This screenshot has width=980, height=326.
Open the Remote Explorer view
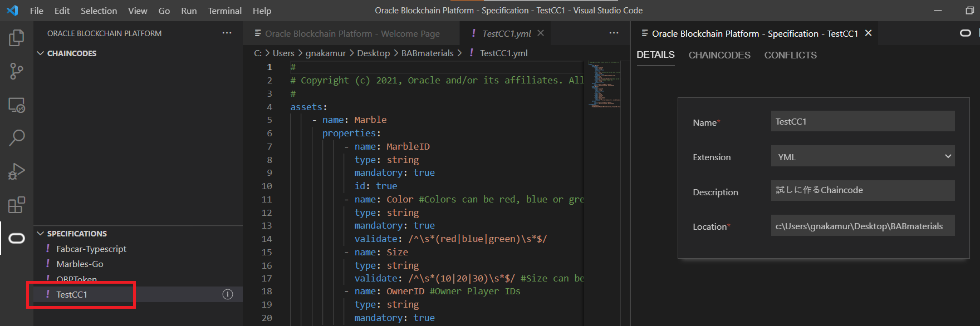17,105
